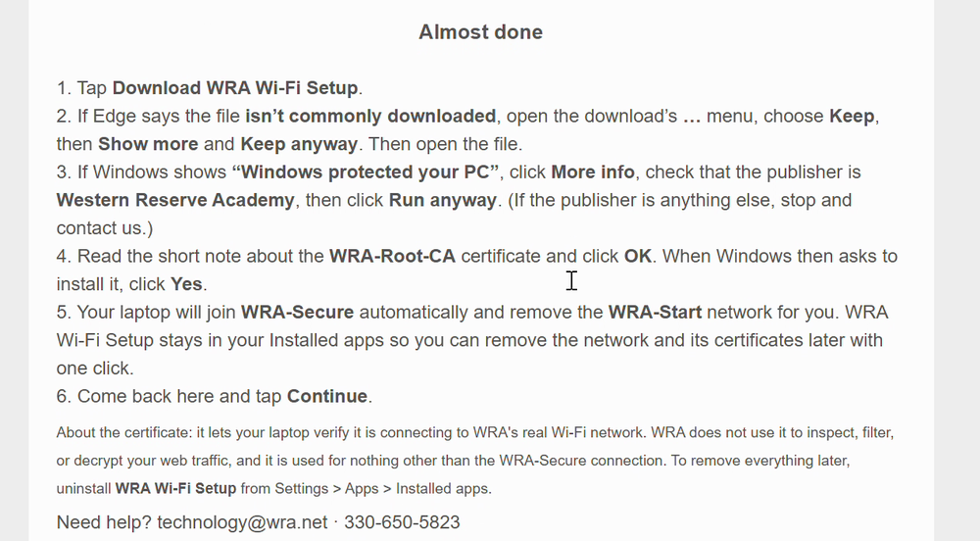Click 'contact us.)' text in step 3
The image size is (980, 541).
click(x=105, y=228)
